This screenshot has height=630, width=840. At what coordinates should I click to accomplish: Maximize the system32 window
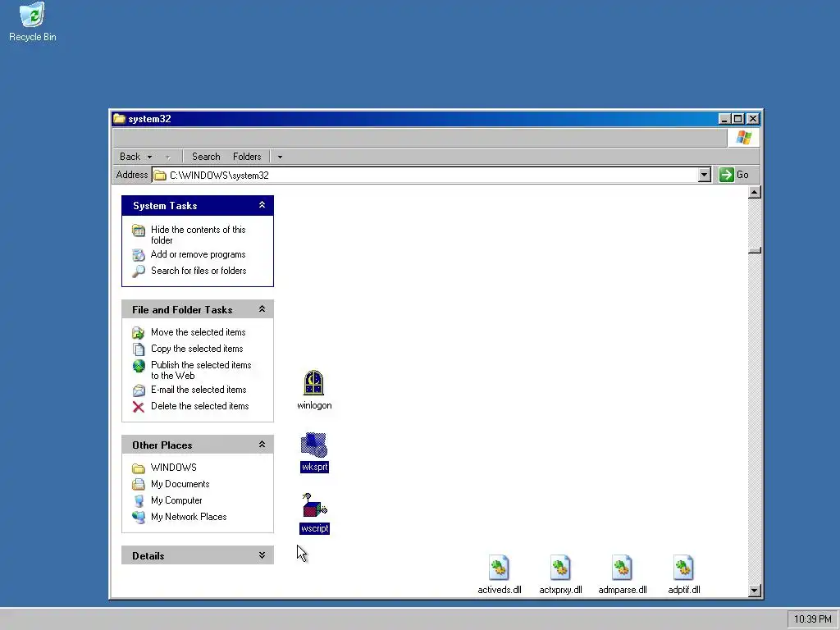[737, 118]
